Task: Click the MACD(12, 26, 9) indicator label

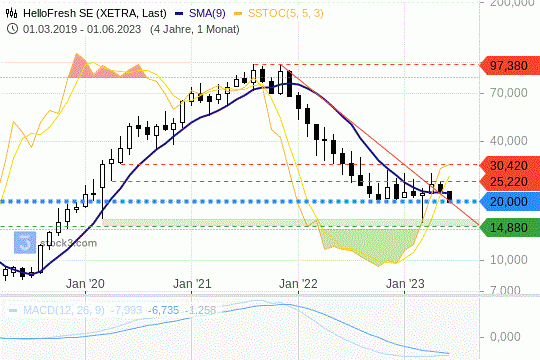Action: click(63, 310)
